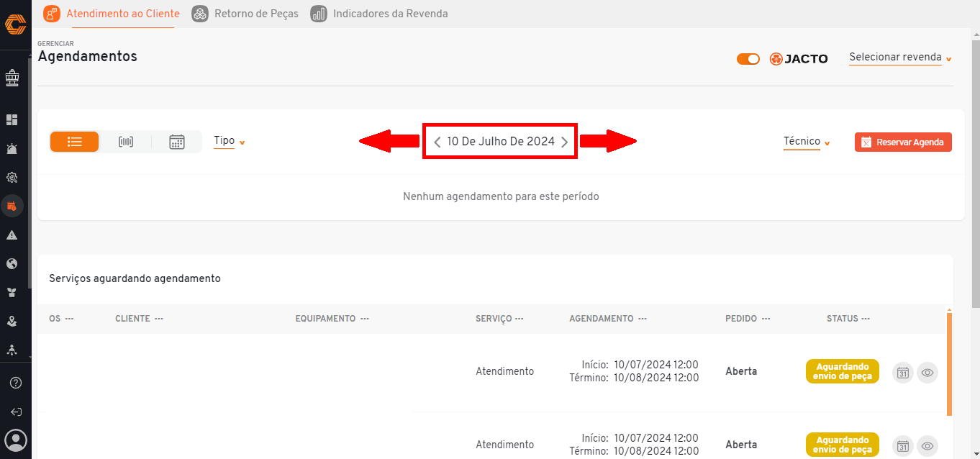Click calendar schedule icon in second service row

[x=903, y=445]
